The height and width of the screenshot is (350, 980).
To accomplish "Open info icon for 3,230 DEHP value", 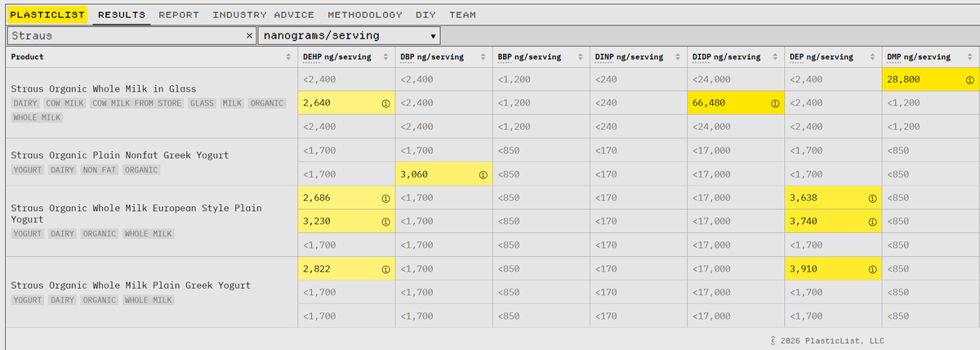I will (x=385, y=222).
